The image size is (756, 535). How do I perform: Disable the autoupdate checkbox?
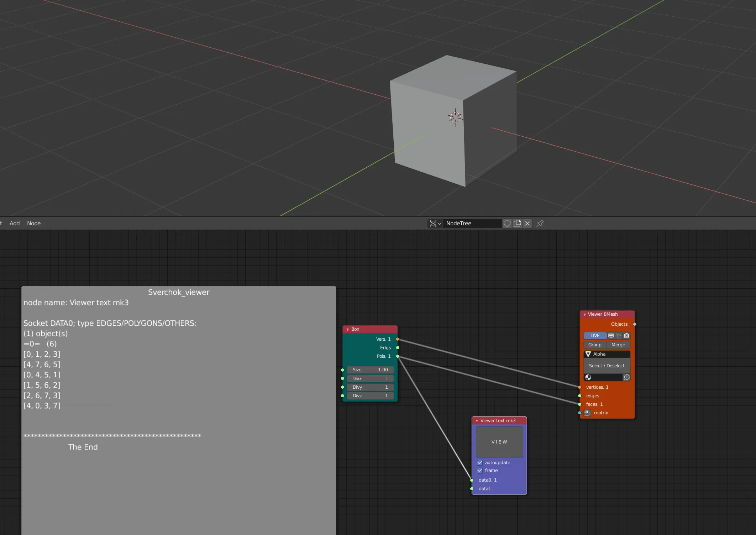480,463
